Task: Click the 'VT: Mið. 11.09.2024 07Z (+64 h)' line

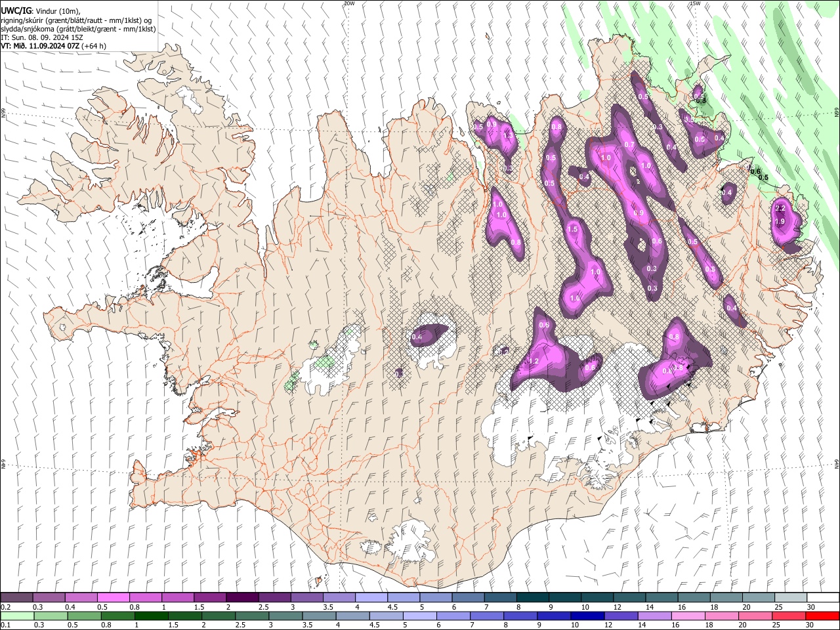Action: [54, 46]
